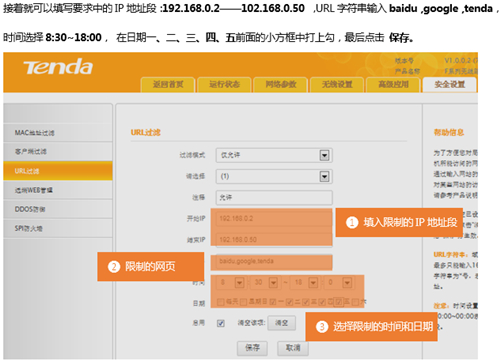Go to DDOS防御 in the sidebar
Image resolution: width=500 pixels, height=361 pixels.
coord(58,209)
